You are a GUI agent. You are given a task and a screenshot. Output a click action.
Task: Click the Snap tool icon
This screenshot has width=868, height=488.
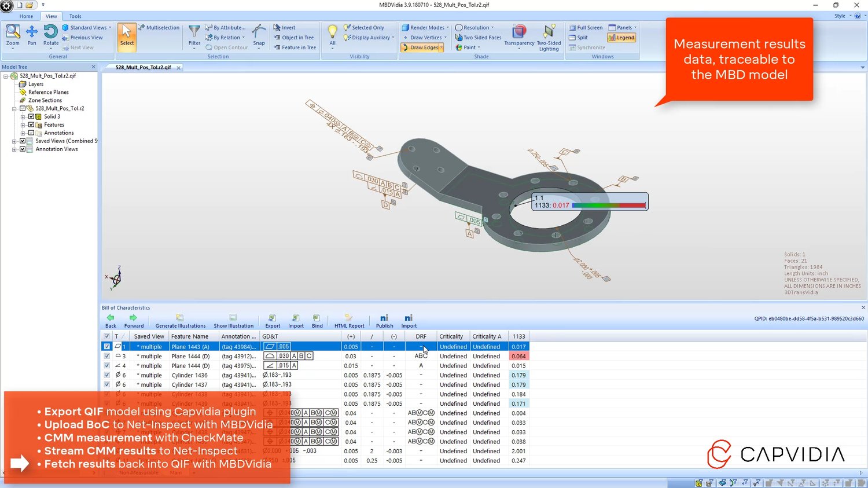coord(259,35)
